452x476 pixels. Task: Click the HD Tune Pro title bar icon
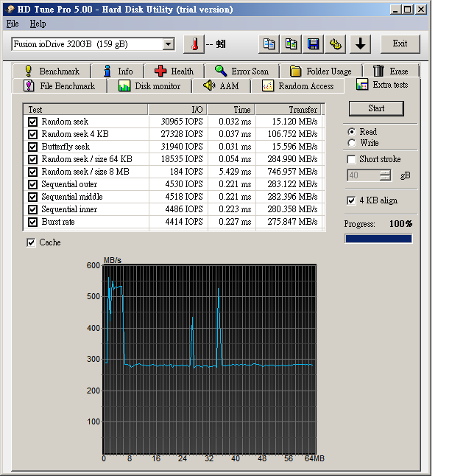click(10, 9)
